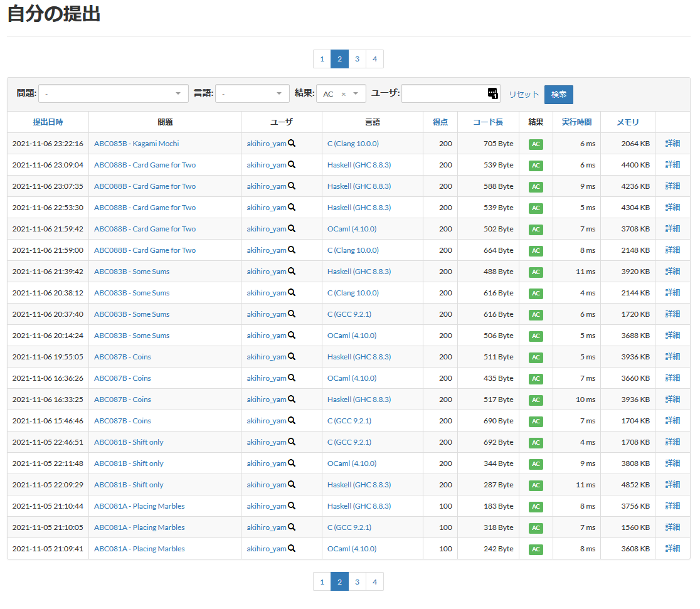Click user search icon in 19:55:05 Coins row
Image resolution: width=700 pixels, height=609 pixels.
click(292, 357)
